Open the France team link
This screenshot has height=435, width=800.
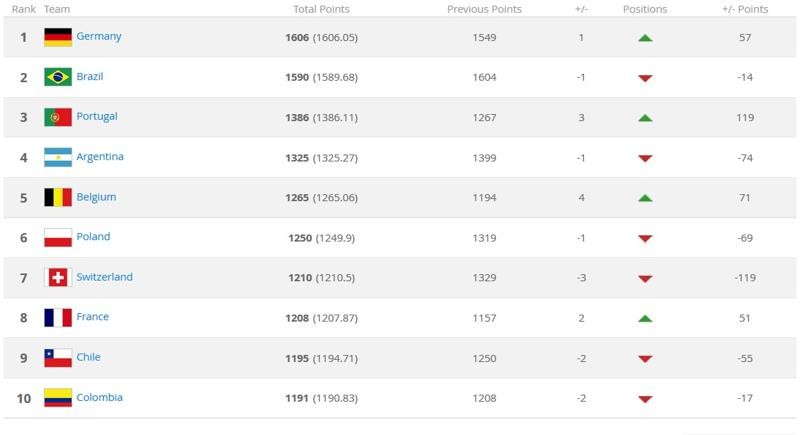click(x=92, y=317)
